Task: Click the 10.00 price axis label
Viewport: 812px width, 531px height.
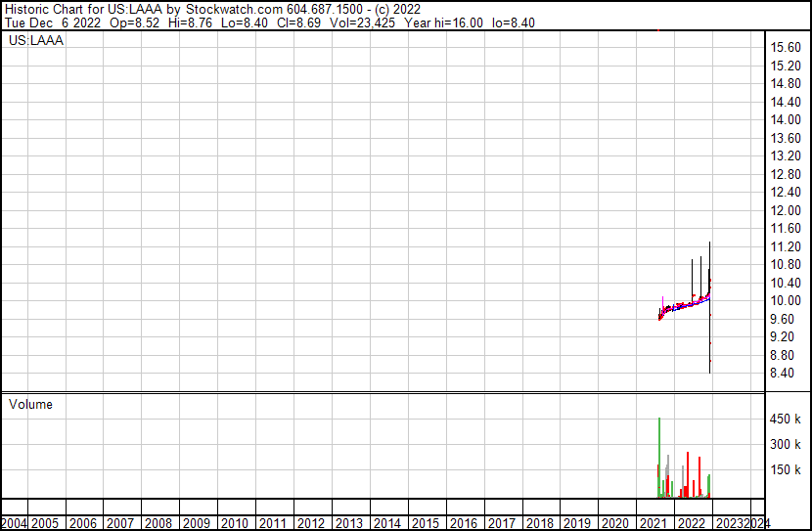Action: tap(787, 301)
